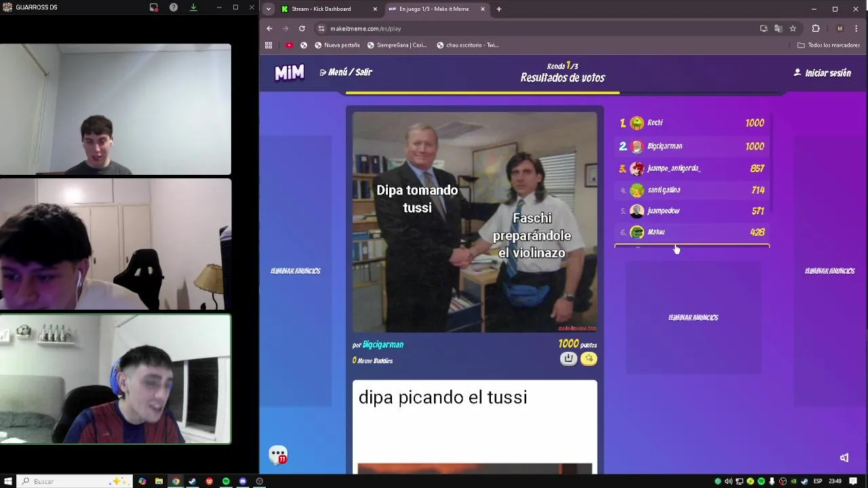Screen dimensions: 868x488
Task: Close the Make it Meme tab
Action: click(x=483, y=9)
